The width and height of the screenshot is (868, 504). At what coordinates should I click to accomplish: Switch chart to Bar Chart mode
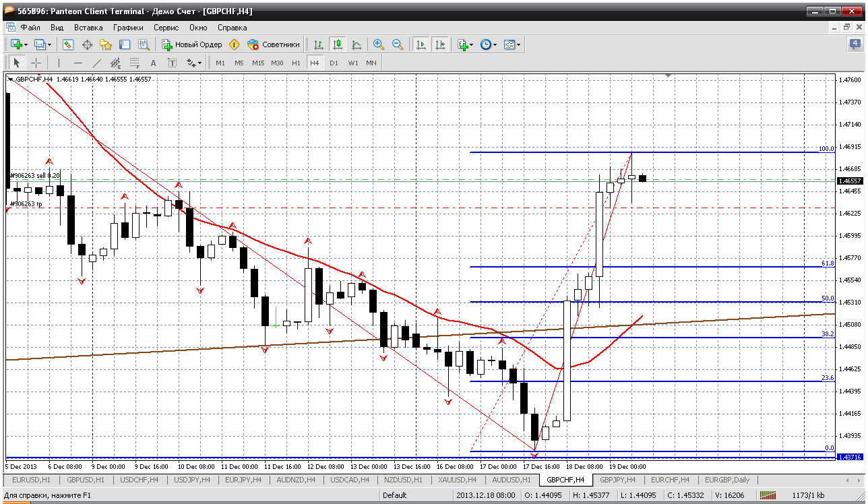click(319, 44)
